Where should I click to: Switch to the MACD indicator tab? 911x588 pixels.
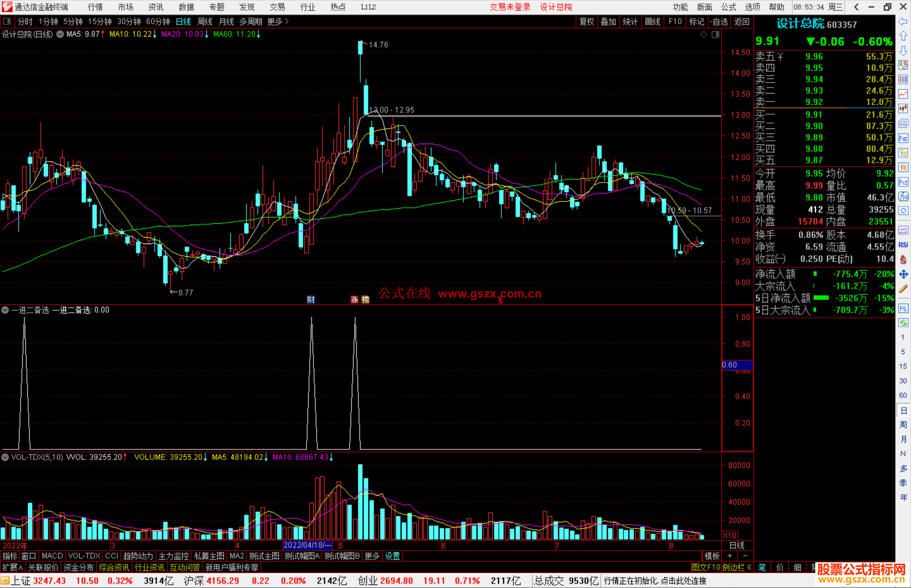click(52, 556)
